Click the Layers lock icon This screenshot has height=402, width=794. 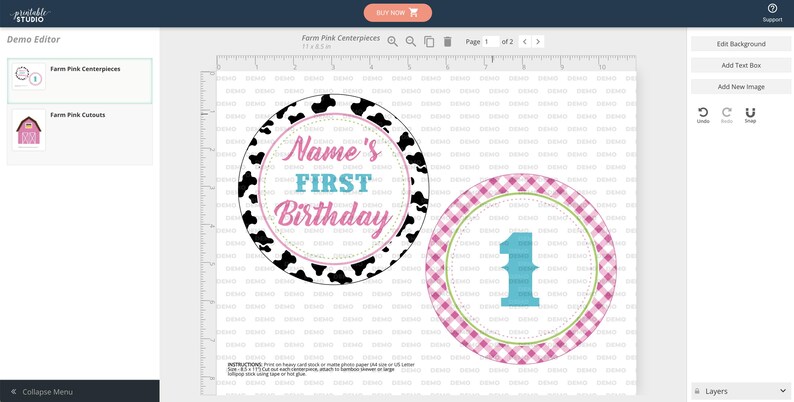(697, 391)
